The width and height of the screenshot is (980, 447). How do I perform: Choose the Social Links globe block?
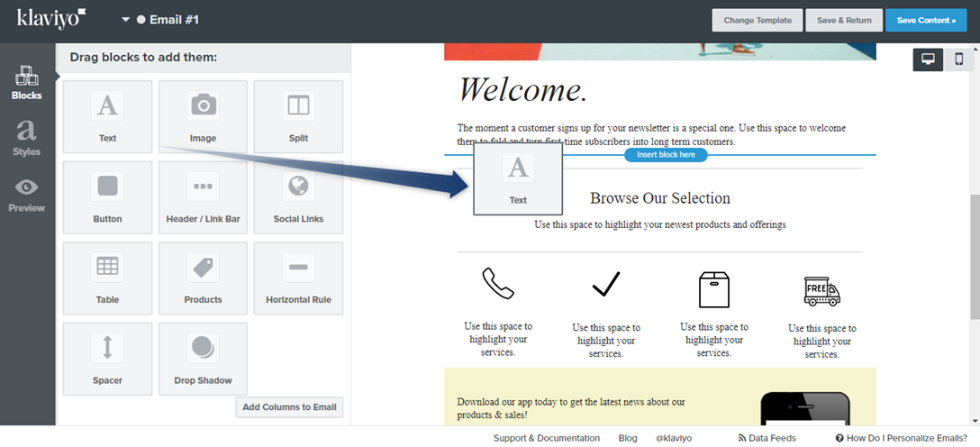tap(298, 197)
